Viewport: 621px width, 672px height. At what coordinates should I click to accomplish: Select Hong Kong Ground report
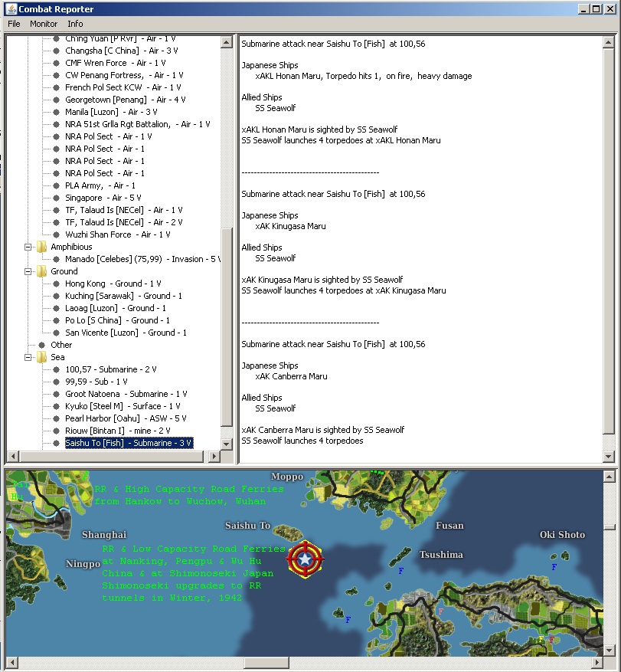tap(113, 284)
